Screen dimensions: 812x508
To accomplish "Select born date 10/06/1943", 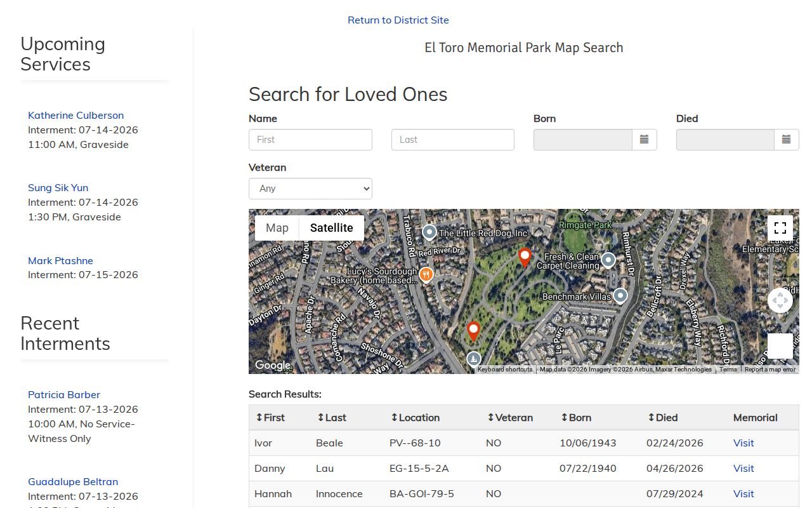I will click(588, 443).
